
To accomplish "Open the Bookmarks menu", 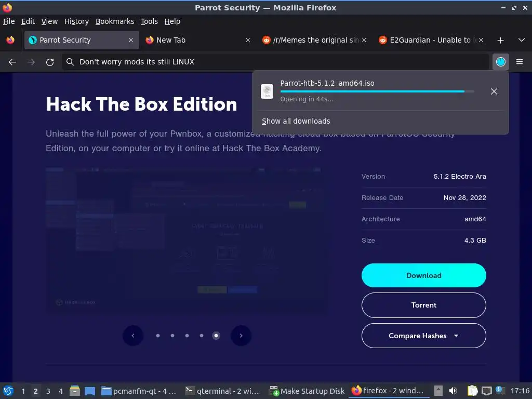I will click(115, 21).
